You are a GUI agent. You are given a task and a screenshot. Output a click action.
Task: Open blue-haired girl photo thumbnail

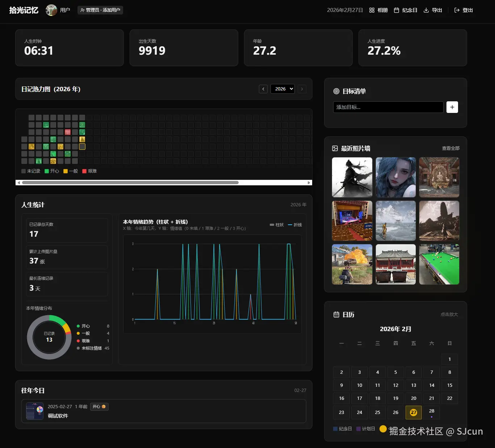click(x=396, y=177)
